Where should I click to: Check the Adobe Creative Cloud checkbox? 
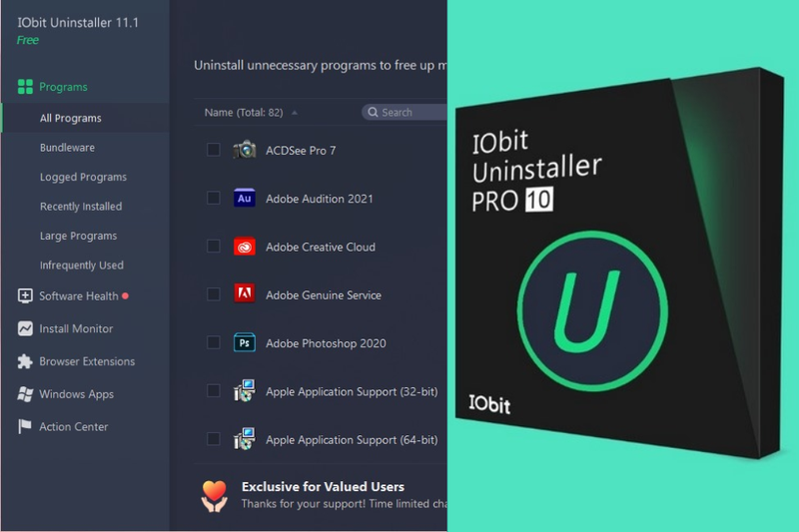pos(214,247)
